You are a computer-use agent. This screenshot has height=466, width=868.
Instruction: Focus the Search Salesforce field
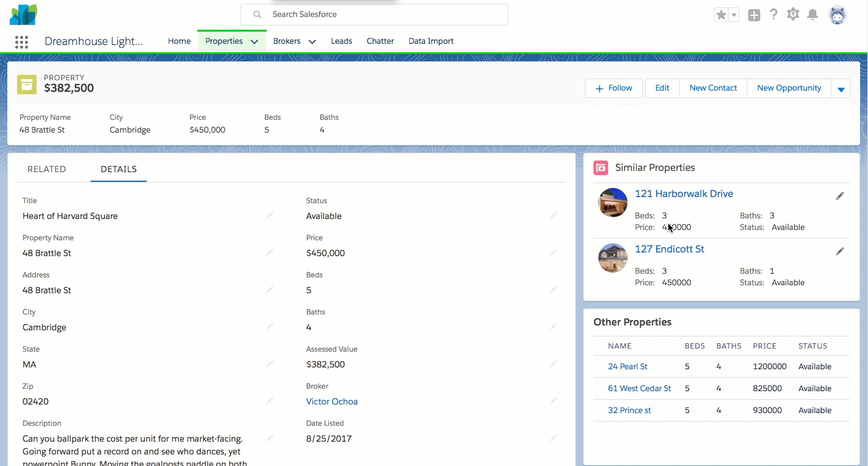[374, 15]
